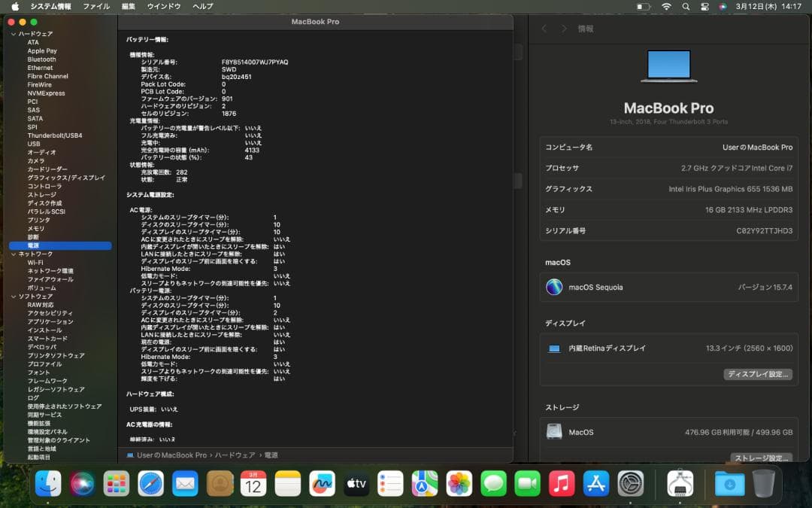Collapse the ソフトウェア section in the sidebar
The height and width of the screenshot is (508, 812).
[14, 297]
